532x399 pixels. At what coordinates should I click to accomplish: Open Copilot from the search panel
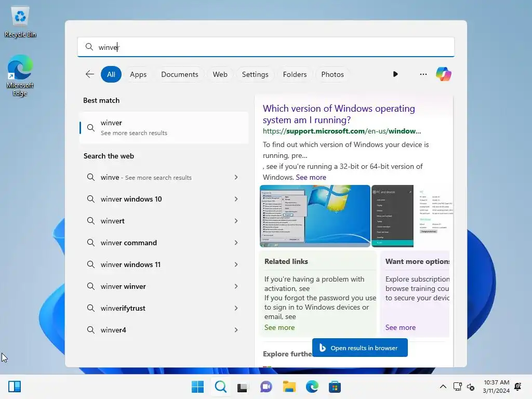pyautogui.click(x=444, y=74)
